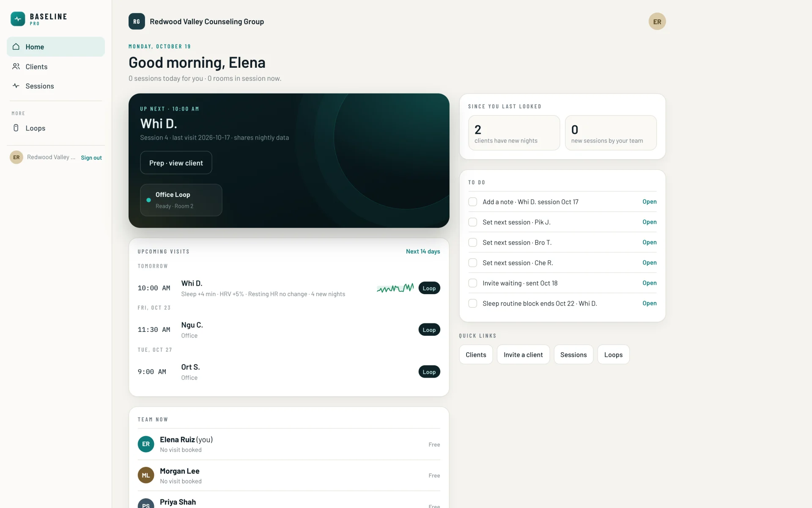Click the Loops device icon in sidebar
This screenshot has width=812, height=508.
click(x=16, y=128)
